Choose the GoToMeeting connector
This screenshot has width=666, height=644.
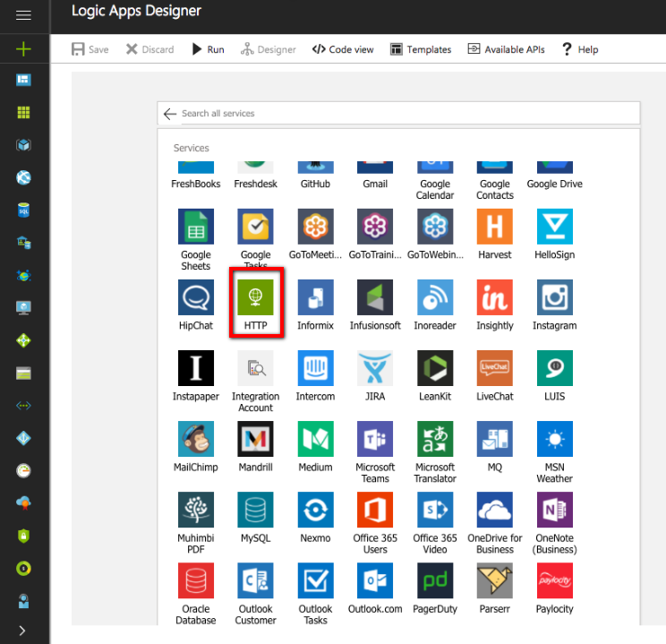pyautogui.click(x=316, y=226)
